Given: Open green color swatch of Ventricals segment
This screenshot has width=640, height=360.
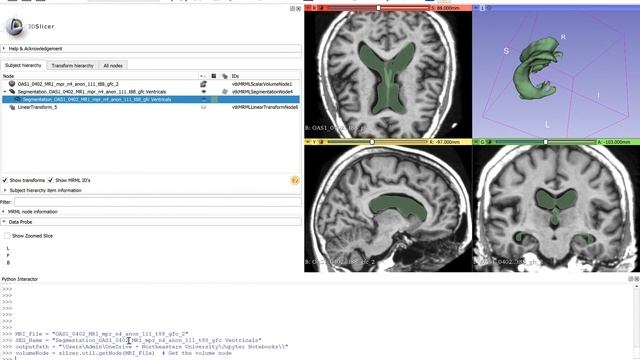Looking at the screenshot, I should click(x=214, y=99).
